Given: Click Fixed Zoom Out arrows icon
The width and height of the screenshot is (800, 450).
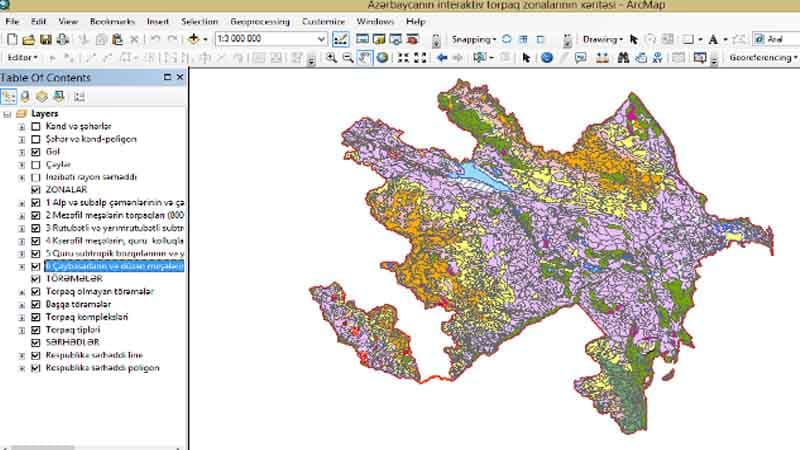Looking at the screenshot, I should click(420, 58).
